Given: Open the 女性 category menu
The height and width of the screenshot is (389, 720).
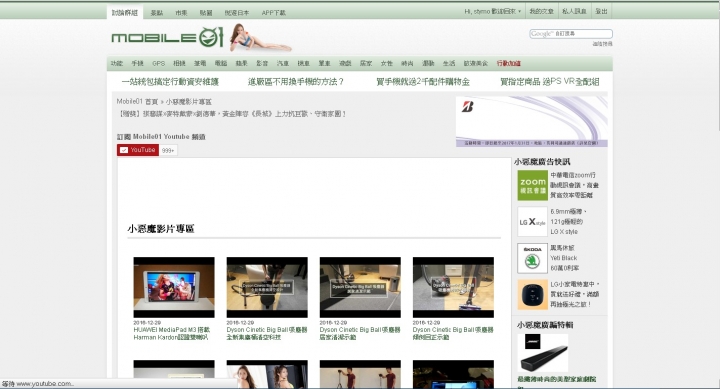Looking at the screenshot, I should 387,63.
